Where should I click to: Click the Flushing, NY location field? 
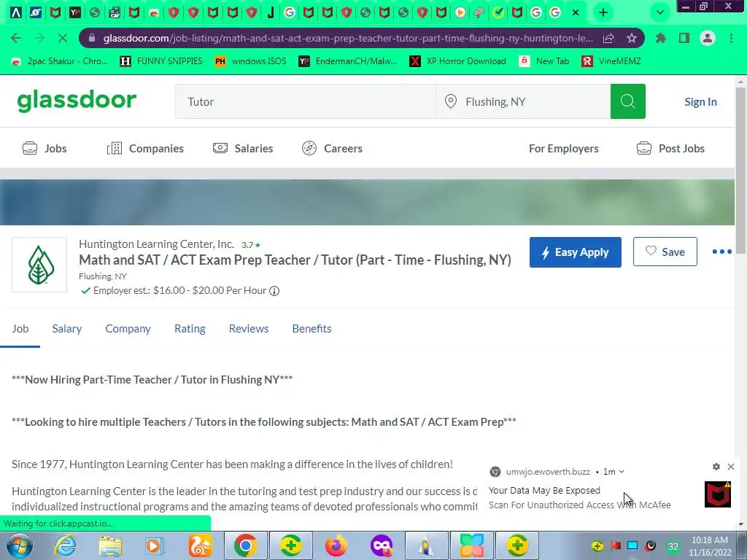(523, 101)
